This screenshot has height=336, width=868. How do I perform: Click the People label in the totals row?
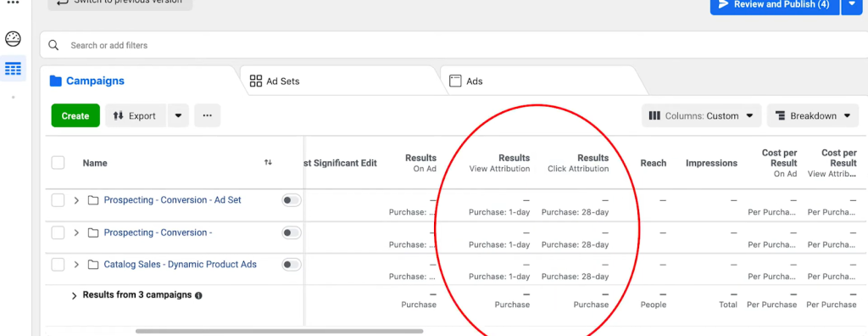(x=654, y=305)
